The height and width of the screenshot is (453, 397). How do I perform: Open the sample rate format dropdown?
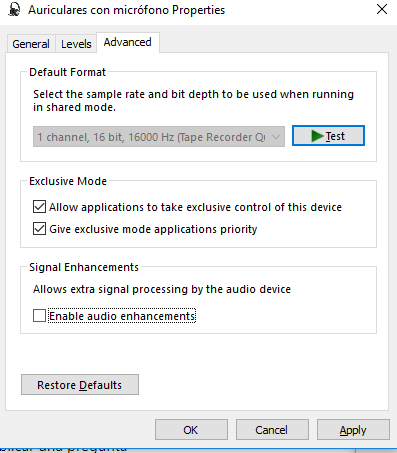[x=159, y=137]
